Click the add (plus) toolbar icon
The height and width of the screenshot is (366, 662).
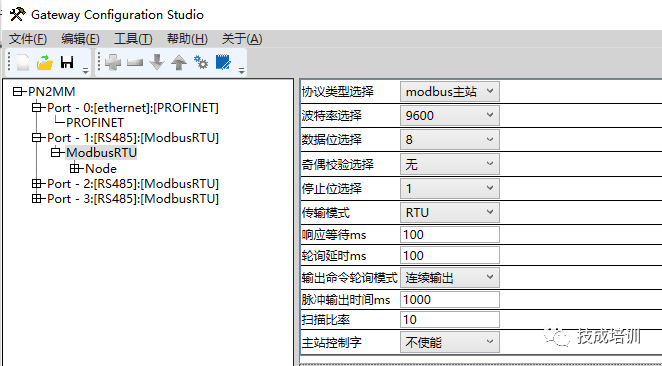pos(113,63)
